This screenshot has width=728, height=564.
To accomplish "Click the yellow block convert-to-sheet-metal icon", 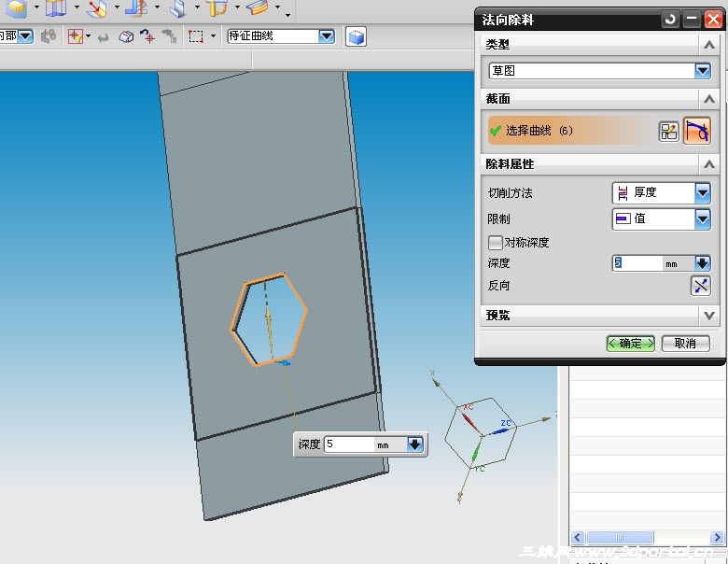I will click(x=17, y=7).
